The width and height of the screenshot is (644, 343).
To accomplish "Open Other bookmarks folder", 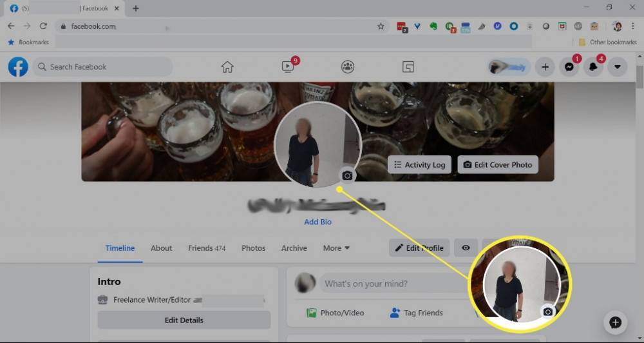I will click(x=607, y=42).
